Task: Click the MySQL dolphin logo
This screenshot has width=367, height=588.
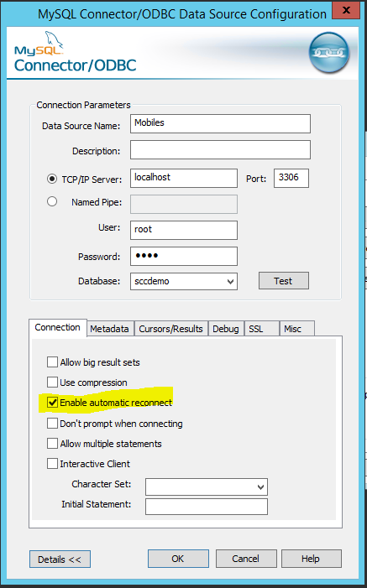Action: coord(39,44)
